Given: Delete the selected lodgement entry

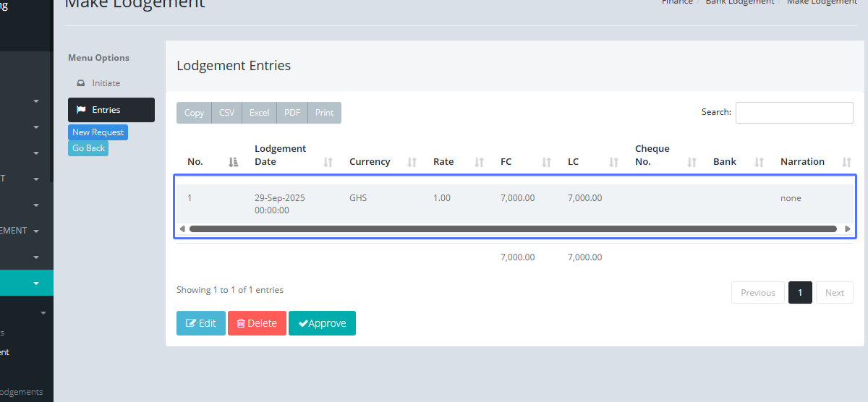Looking at the screenshot, I should click(x=257, y=323).
